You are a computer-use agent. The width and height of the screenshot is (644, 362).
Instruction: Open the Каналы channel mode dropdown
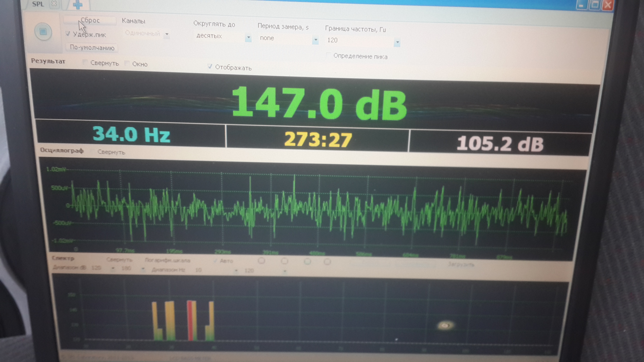pos(167,34)
